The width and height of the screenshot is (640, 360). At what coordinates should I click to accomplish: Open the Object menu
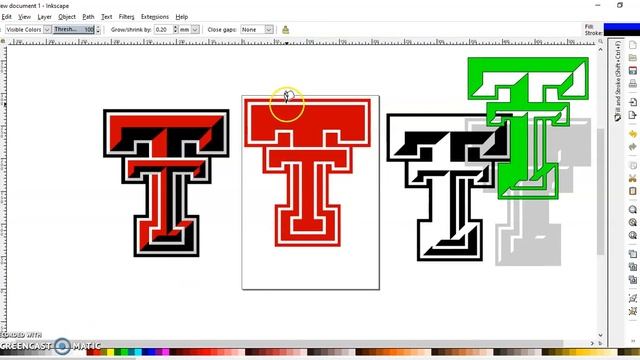click(67, 17)
